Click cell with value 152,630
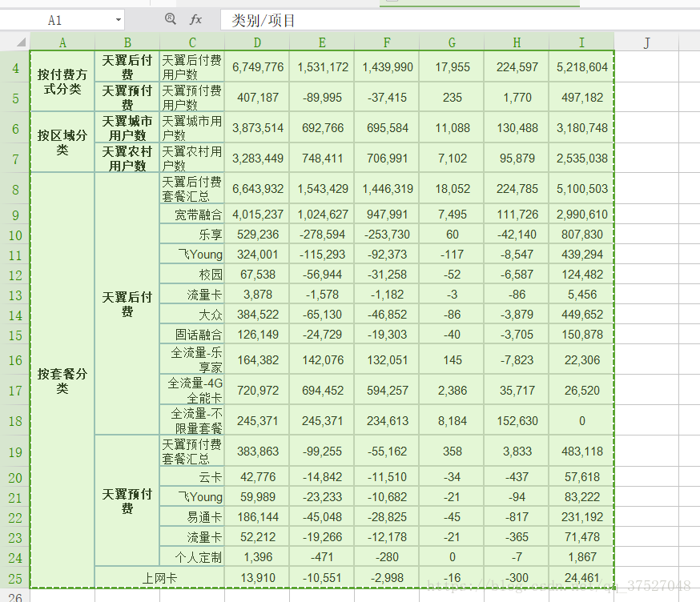The width and height of the screenshot is (700, 602). click(517, 420)
